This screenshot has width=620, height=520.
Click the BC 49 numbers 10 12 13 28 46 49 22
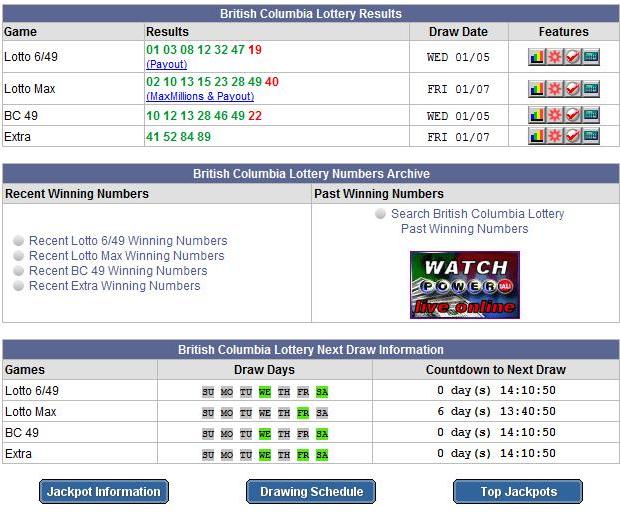[x=204, y=116]
